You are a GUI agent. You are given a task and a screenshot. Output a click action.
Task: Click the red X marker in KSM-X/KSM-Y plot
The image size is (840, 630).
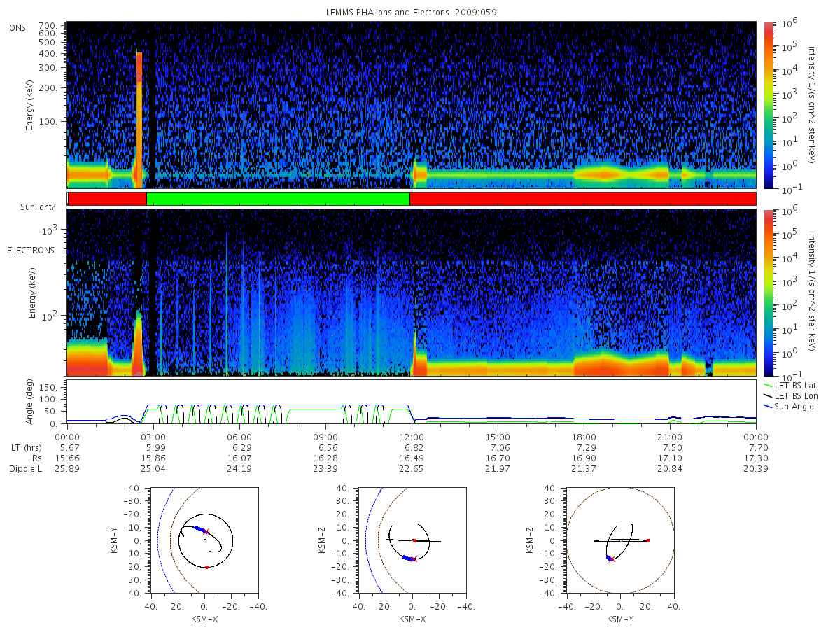tap(206, 531)
